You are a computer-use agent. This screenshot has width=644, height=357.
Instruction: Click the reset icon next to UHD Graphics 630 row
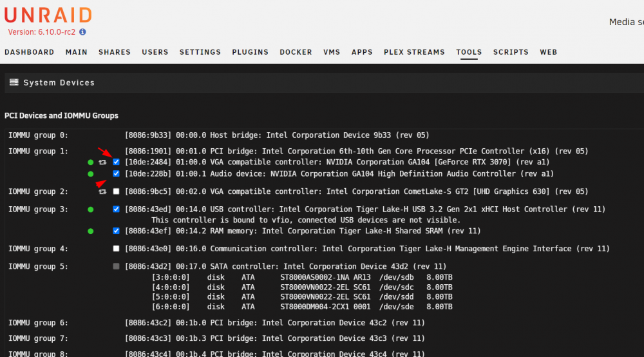(102, 191)
